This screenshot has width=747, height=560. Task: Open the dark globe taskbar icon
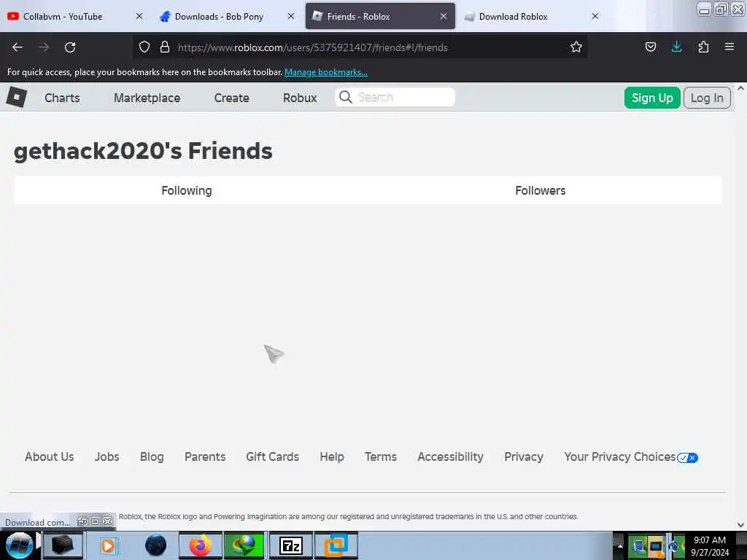(155, 545)
